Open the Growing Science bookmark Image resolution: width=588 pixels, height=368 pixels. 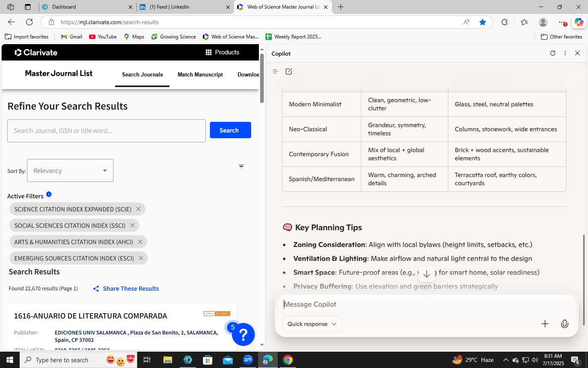[174, 37]
